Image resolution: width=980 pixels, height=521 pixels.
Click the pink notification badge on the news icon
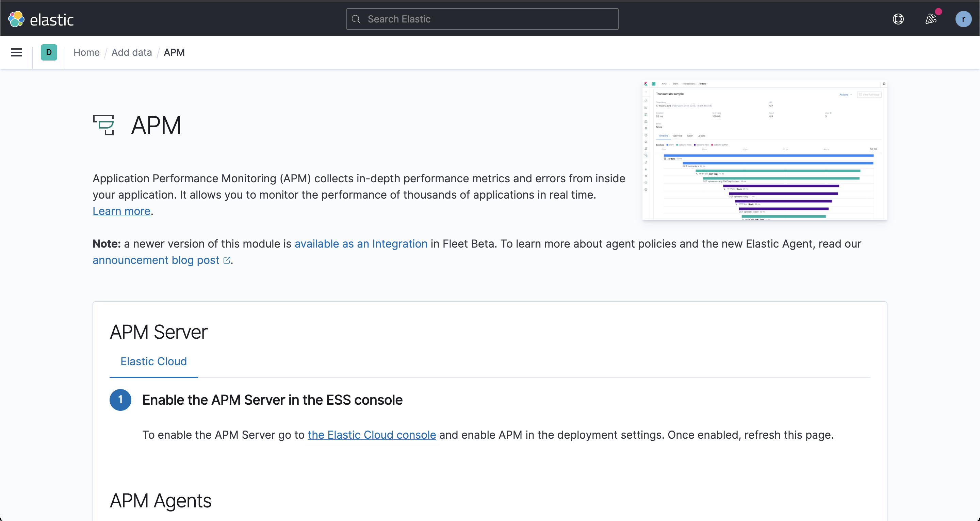(x=938, y=12)
